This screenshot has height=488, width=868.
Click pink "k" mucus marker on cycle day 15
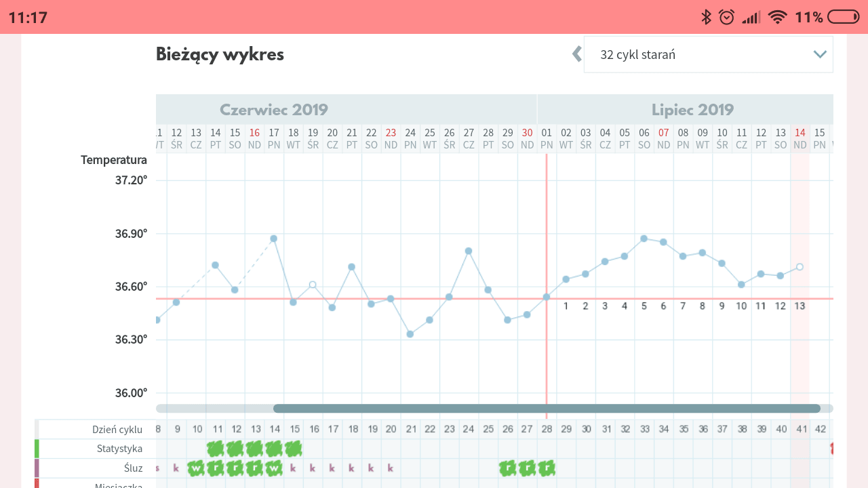pos(293,468)
